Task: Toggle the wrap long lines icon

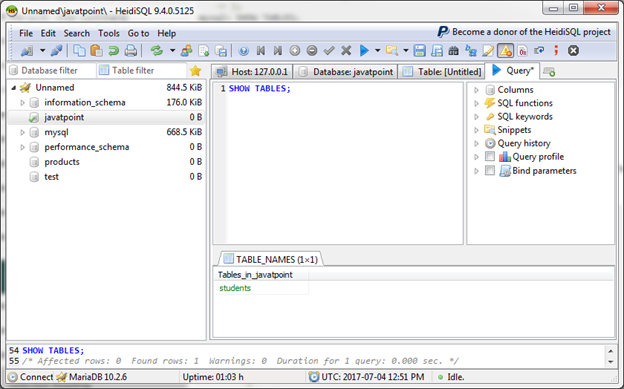Action: 539,51
